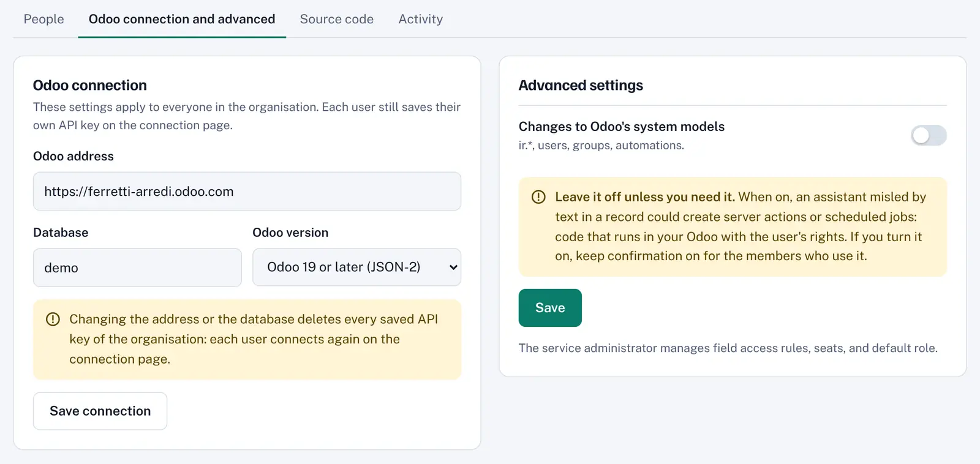Open the People tab
The width and height of the screenshot is (980, 464).
coord(43,19)
